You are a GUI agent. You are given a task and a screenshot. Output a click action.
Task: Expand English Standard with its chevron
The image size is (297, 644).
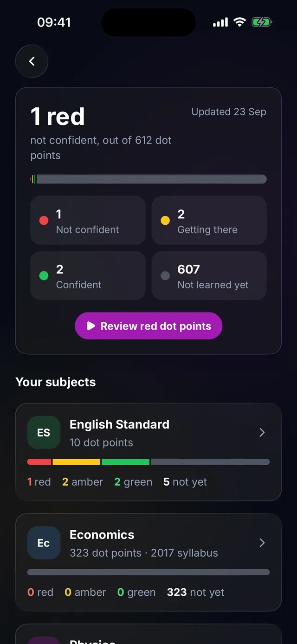point(262,433)
